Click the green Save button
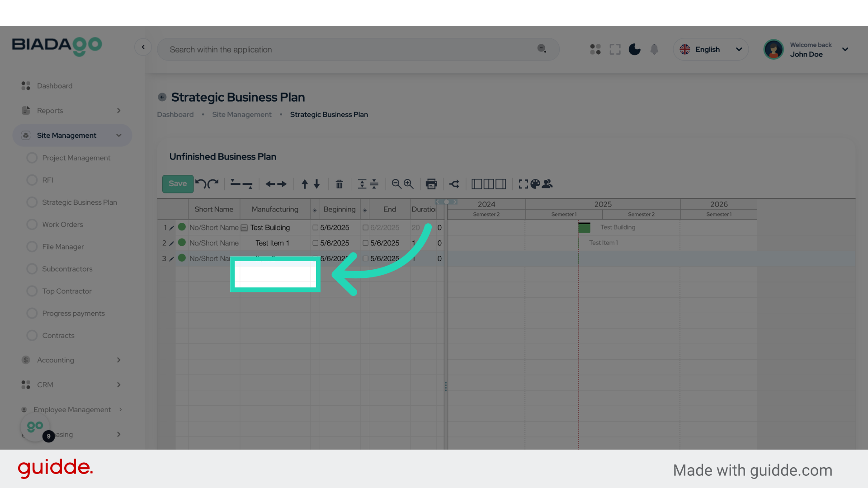 click(178, 184)
